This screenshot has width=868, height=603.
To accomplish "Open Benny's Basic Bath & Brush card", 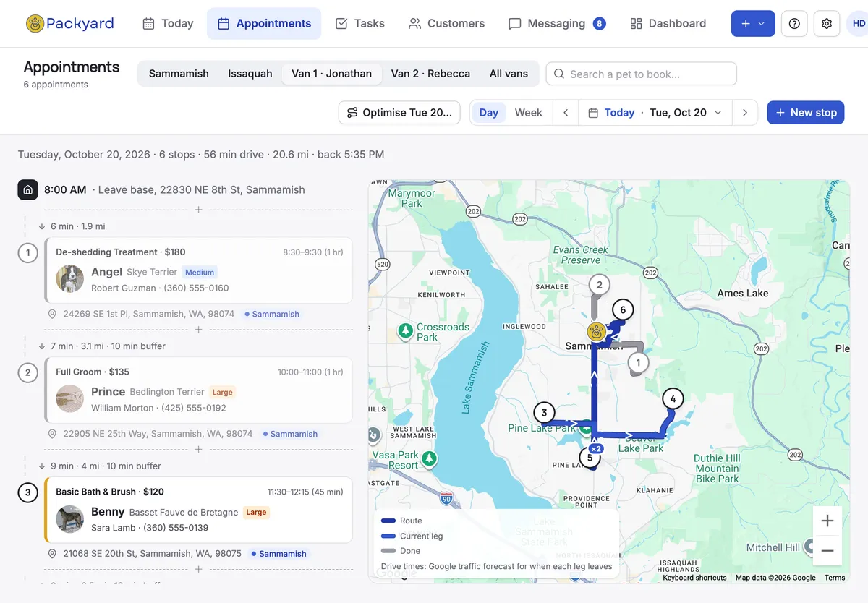I will click(x=198, y=510).
